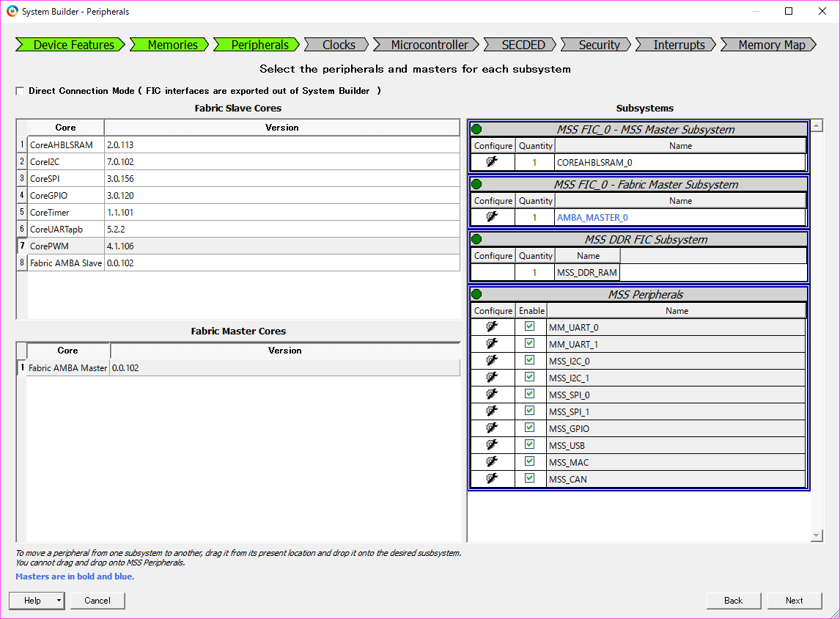Viewport: 840px width, 619px height.
Task: Cancel the System Builder wizard
Action: (x=97, y=600)
